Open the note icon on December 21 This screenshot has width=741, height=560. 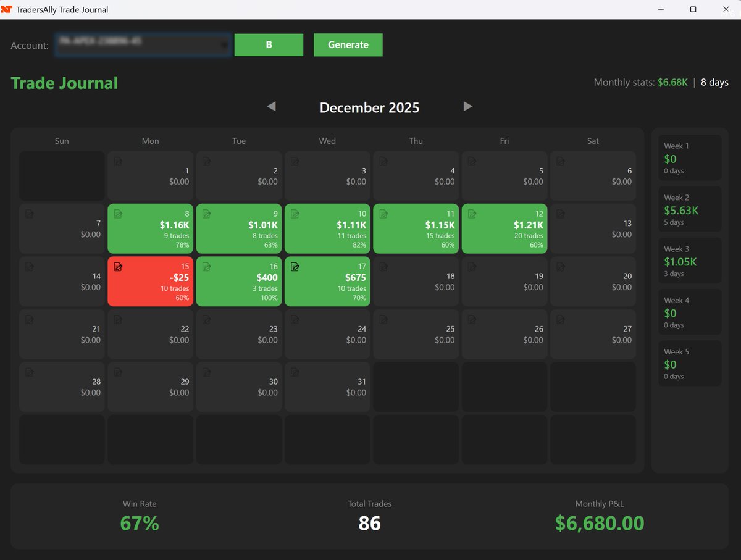(30, 320)
